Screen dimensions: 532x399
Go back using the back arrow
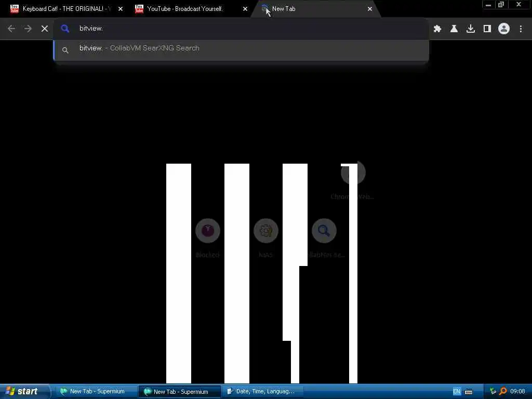click(x=11, y=29)
